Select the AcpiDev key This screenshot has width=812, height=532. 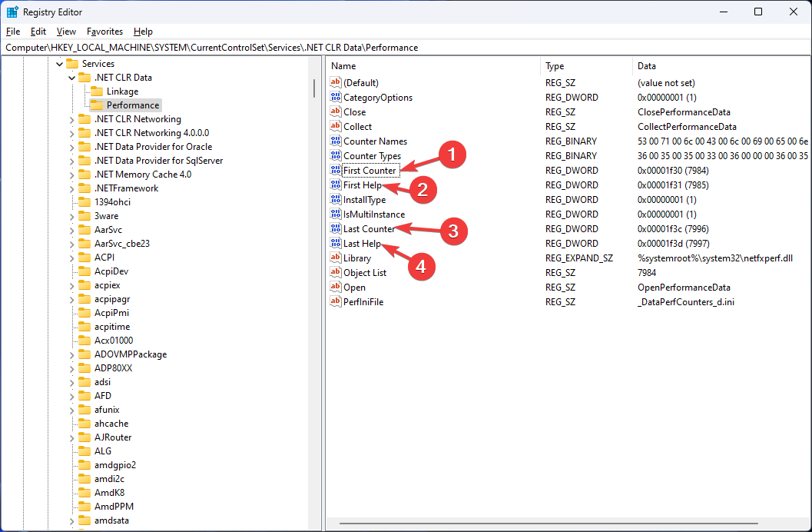111,271
